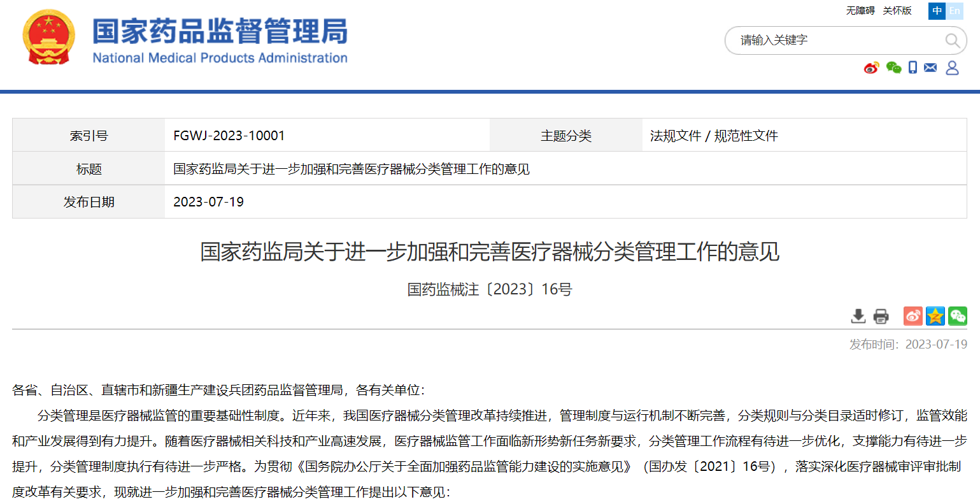Viewport: 980px width, 504px height.
Task: Click the blue mobile phone icon
Action: pyautogui.click(x=913, y=68)
